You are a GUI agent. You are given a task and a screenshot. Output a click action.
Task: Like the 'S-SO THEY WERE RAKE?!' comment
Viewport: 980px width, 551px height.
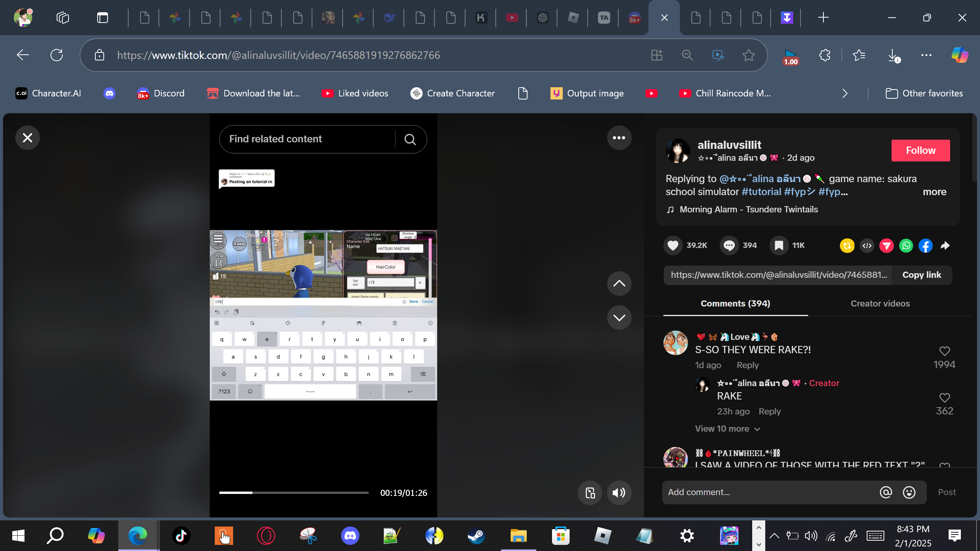pyautogui.click(x=944, y=351)
